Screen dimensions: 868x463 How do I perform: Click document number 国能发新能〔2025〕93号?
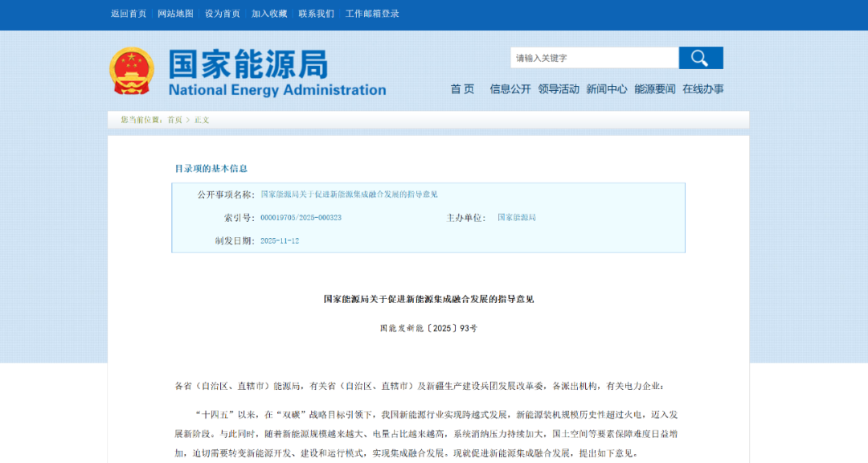click(x=428, y=329)
